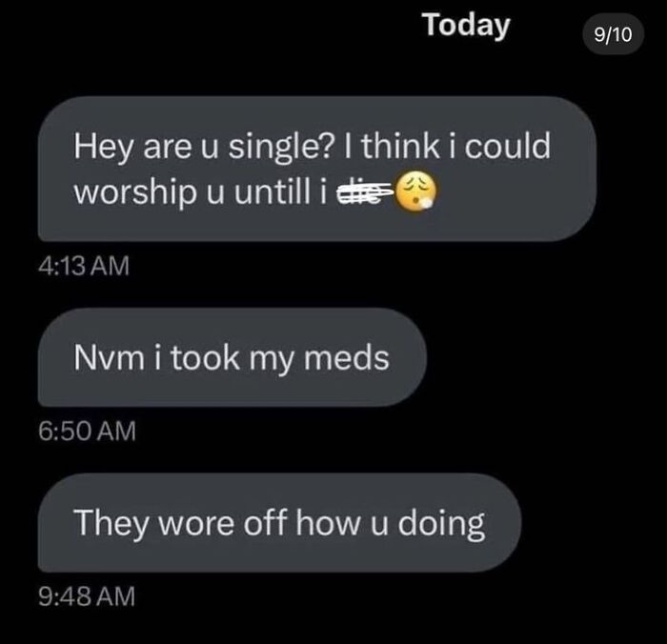The height and width of the screenshot is (644, 667).
Task: Select the "Nvm i took my meds" bubble
Action: click(232, 358)
